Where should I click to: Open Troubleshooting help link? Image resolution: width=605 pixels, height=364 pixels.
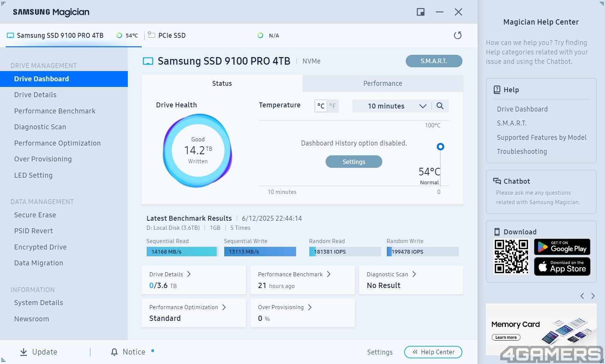point(522,152)
